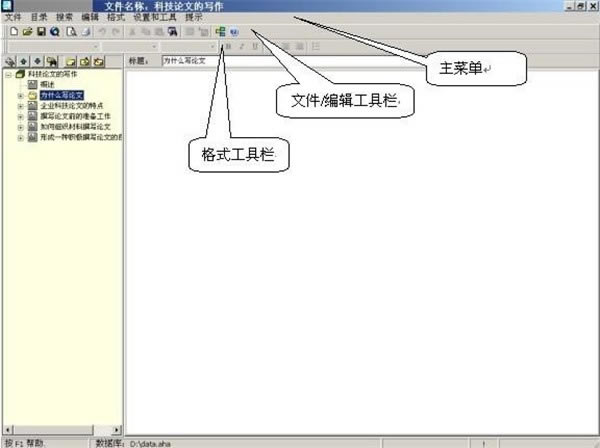Open the second format toolbar dropdown
Screen dimensions: 600x448
click(x=154, y=47)
